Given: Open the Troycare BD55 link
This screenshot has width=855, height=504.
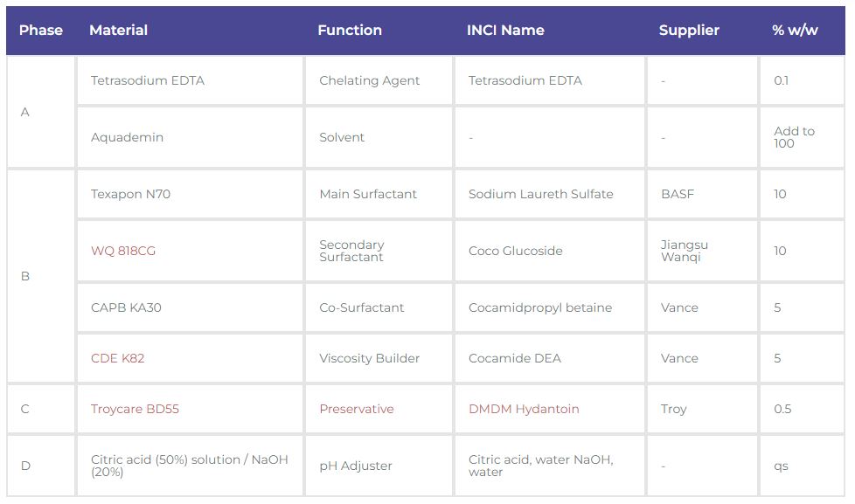Looking at the screenshot, I should point(135,409).
